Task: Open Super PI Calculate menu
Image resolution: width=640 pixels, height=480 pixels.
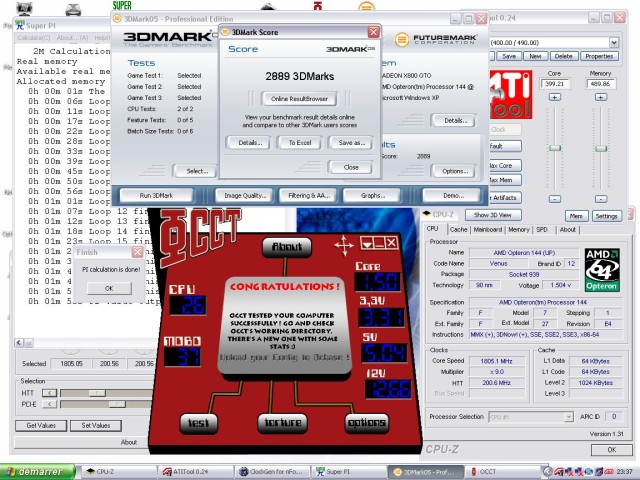Action: point(33,38)
